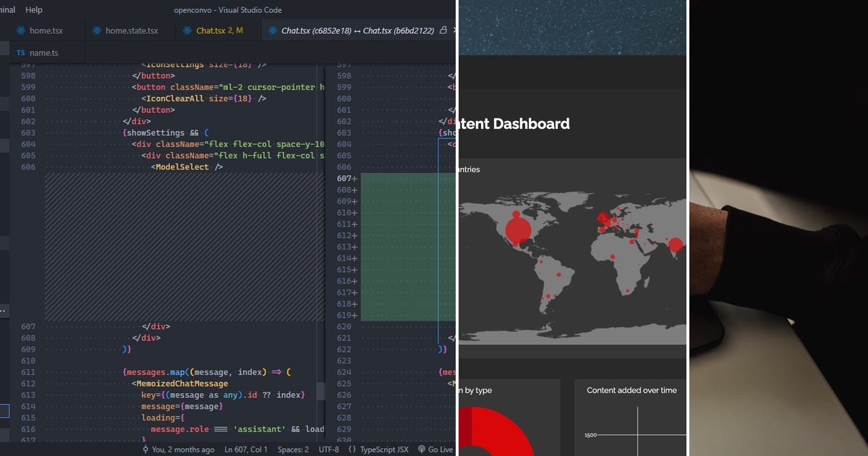
Task: Click the large red bubble over North America
Action: point(518,228)
